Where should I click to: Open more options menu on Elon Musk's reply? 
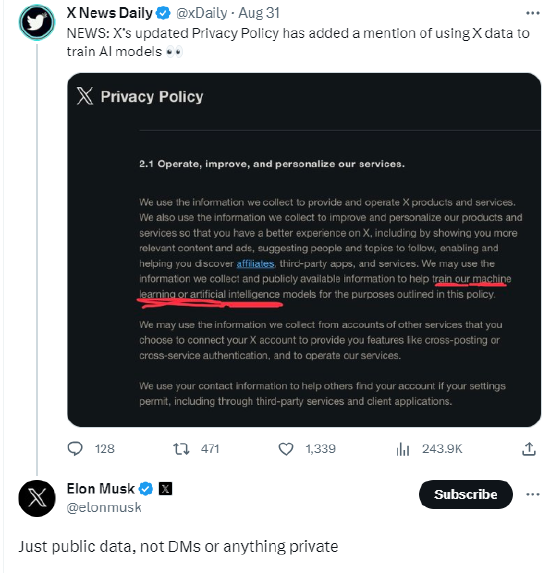(533, 494)
